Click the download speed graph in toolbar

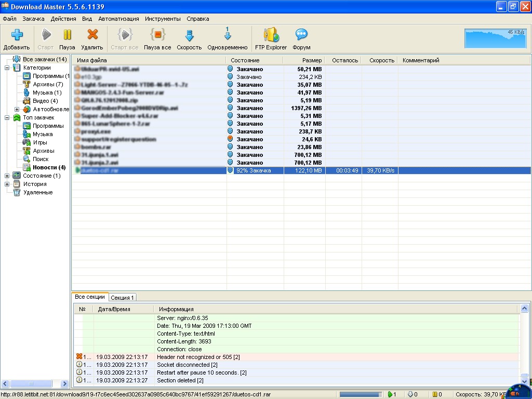[495, 38]
